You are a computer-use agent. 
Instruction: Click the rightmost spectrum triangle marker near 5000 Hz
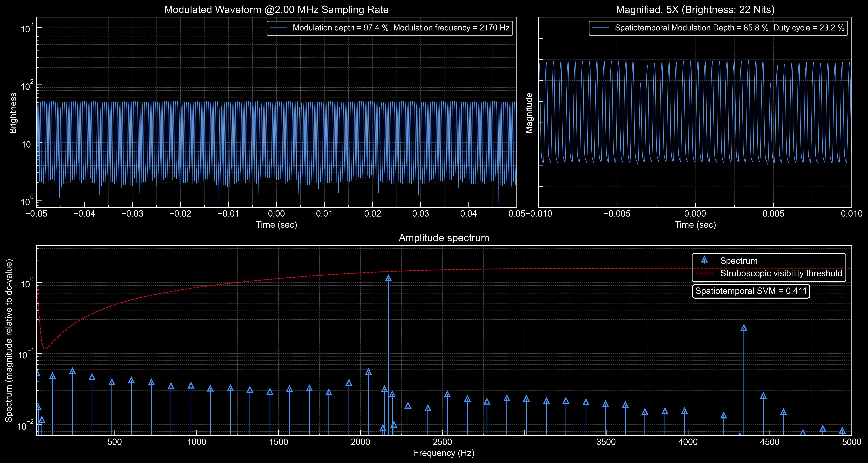point(842,431)
